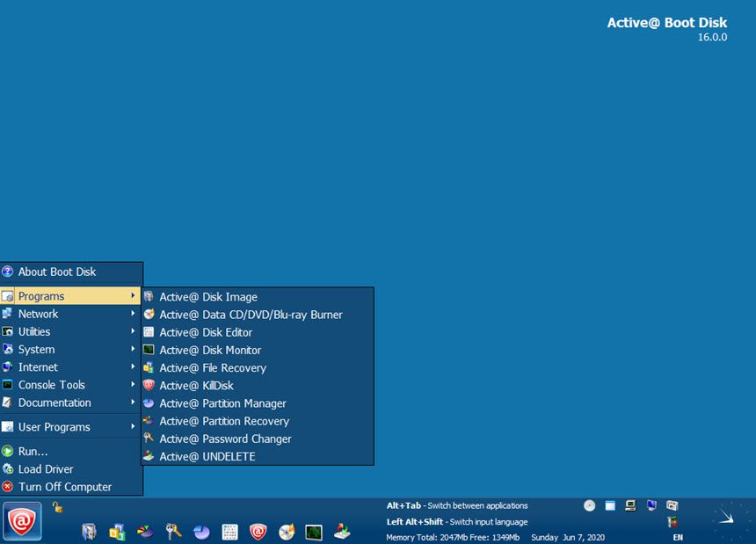This screenshot has width=756, height=544.
Task: Expand the Utilities submenu arrow
Action: click(133, 331)
